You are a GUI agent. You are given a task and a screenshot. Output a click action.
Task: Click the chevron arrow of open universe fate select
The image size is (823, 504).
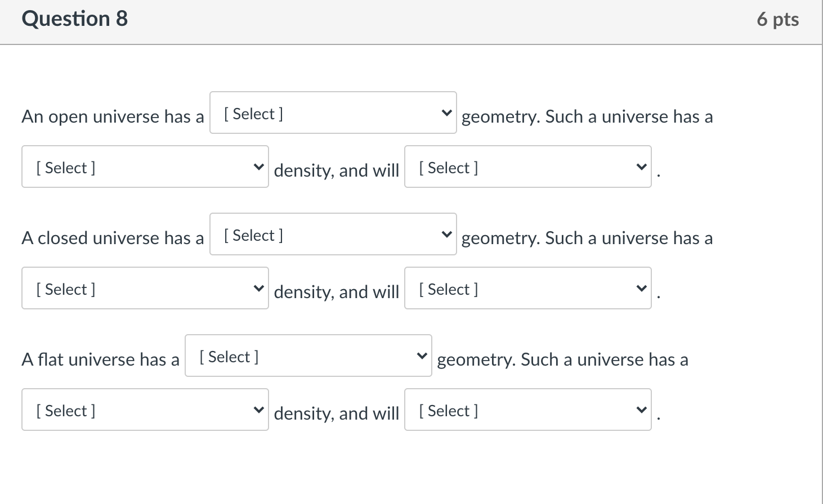(641, 167)
